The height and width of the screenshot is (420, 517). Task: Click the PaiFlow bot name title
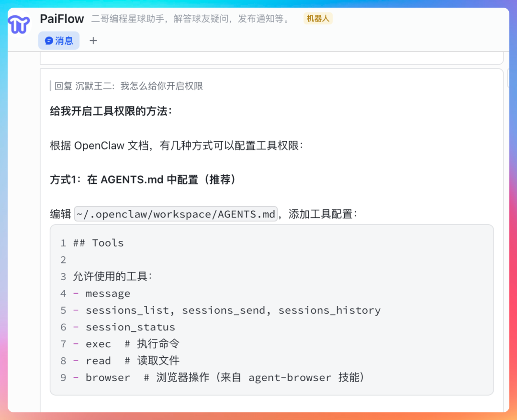click(x=62, y=19)
